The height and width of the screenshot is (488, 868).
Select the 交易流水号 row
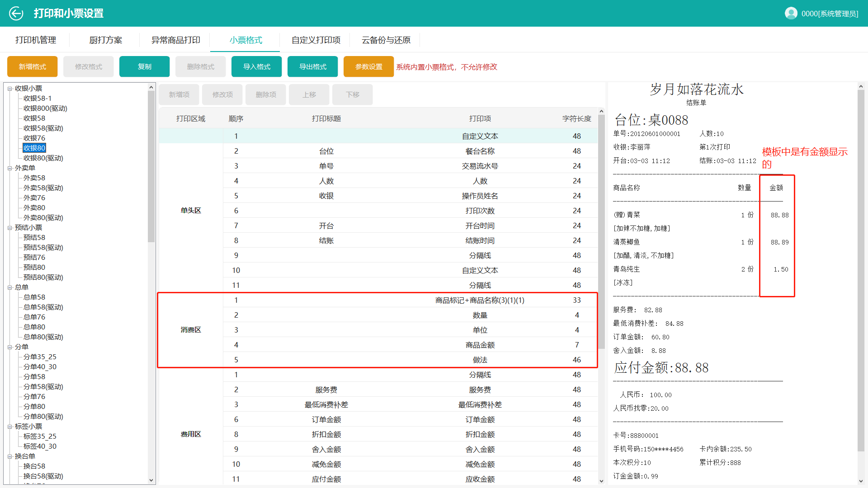pos(410,166)
